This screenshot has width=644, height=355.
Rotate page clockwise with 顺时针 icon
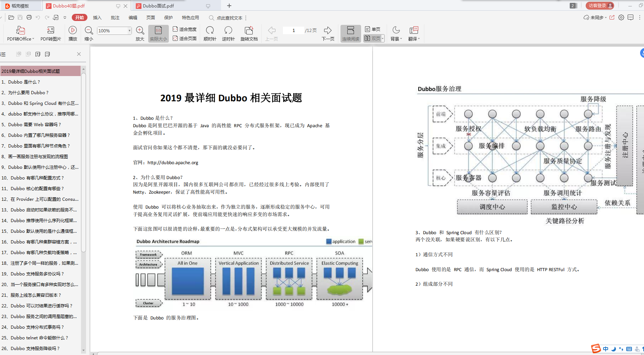(210, 33)
